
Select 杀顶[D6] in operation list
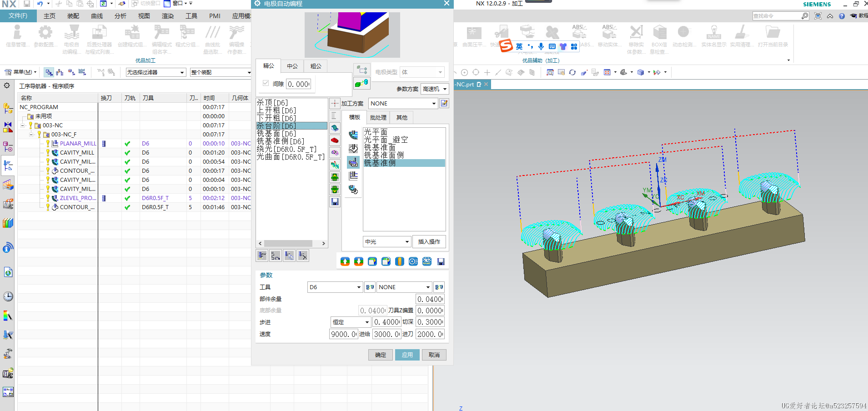pos(272,103)
